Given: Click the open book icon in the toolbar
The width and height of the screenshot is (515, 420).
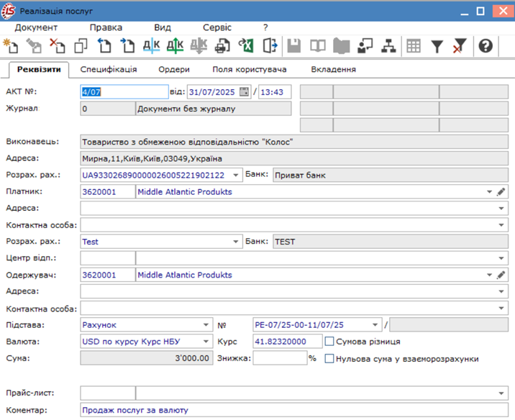Looking at the screenshot, I should click(318, 45).
